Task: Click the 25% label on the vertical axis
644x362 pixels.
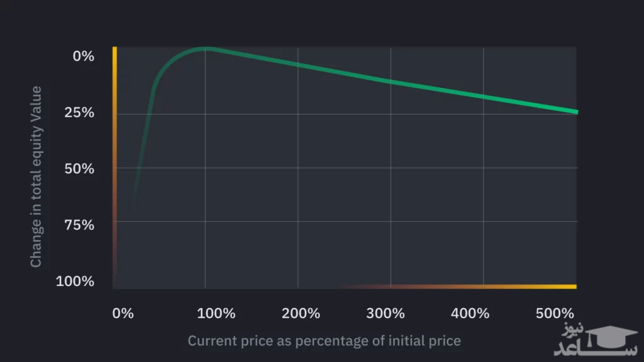Action: [x=80, y=112]
